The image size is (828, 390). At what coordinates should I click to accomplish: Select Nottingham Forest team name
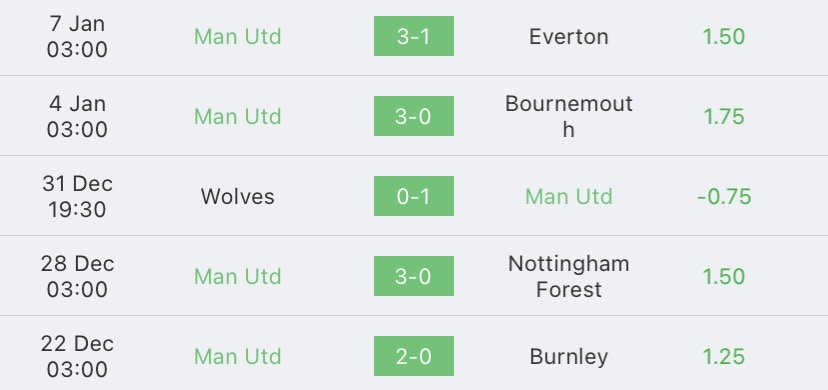(x=569, y=276)
